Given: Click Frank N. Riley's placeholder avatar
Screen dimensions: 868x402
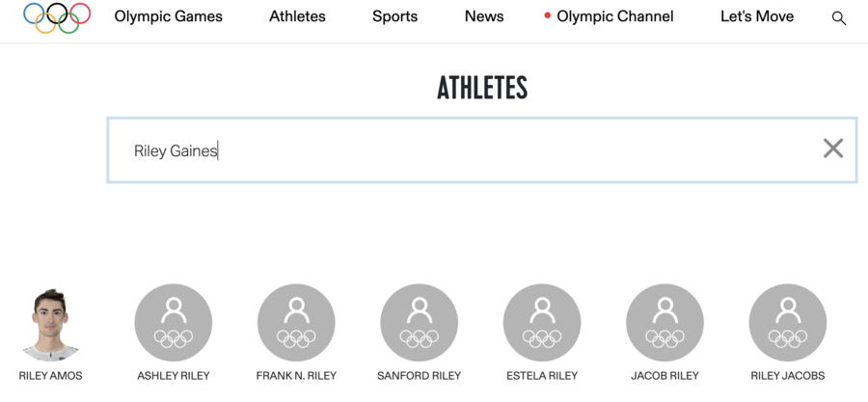Looking at the screenshot, I should click(x=296, y=323).
